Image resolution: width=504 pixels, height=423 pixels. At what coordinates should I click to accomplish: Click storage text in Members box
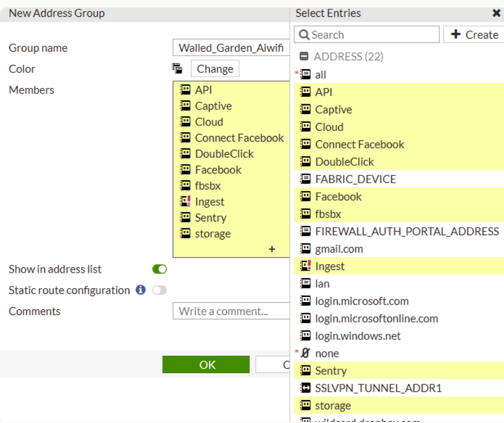[x=213, y=234]
